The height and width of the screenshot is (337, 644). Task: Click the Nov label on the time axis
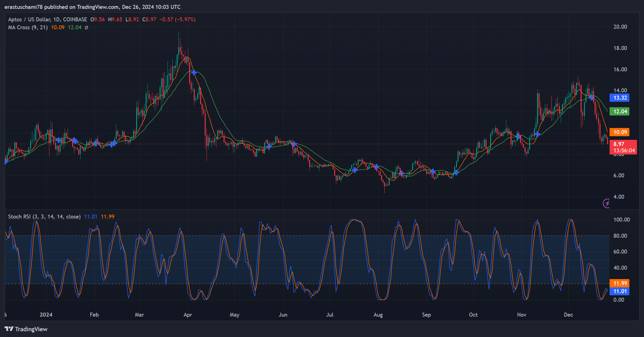(x=522, y=315)
